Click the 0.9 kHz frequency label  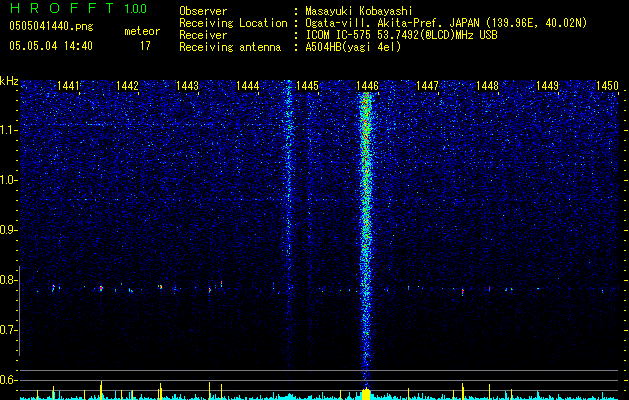tap(7, 230)
